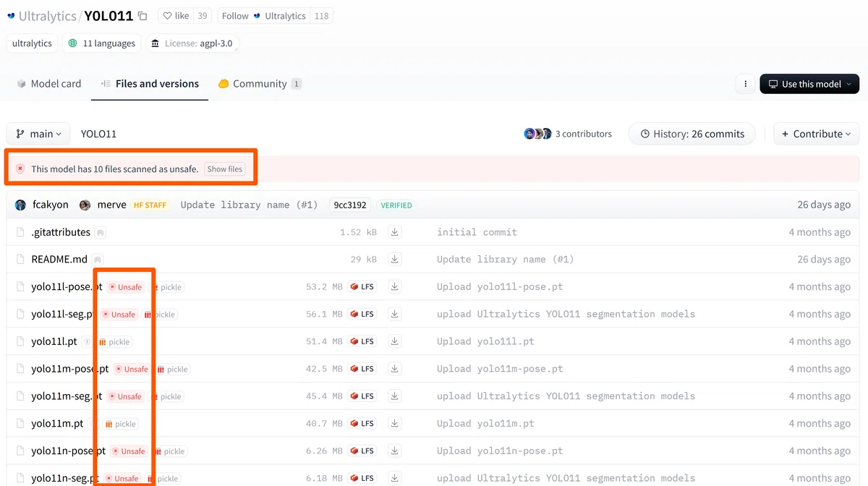Click the pickle badge on yolo11l.pt
Screen dimensions: 868x486
click(114, 342)
